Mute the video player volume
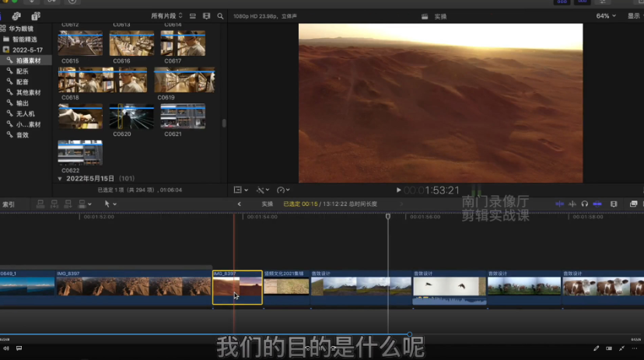Image resolution: width=644 pixels, height=360 pixels. point(5,348)
